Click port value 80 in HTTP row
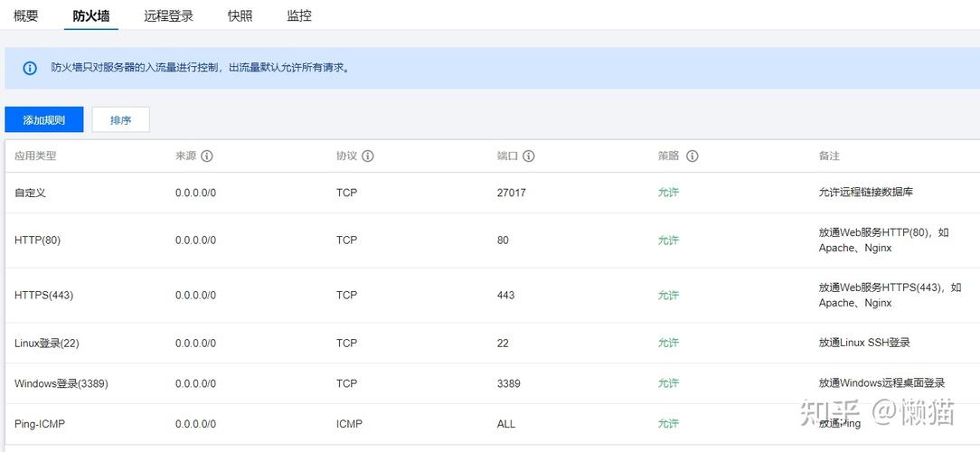 point(504,240)
